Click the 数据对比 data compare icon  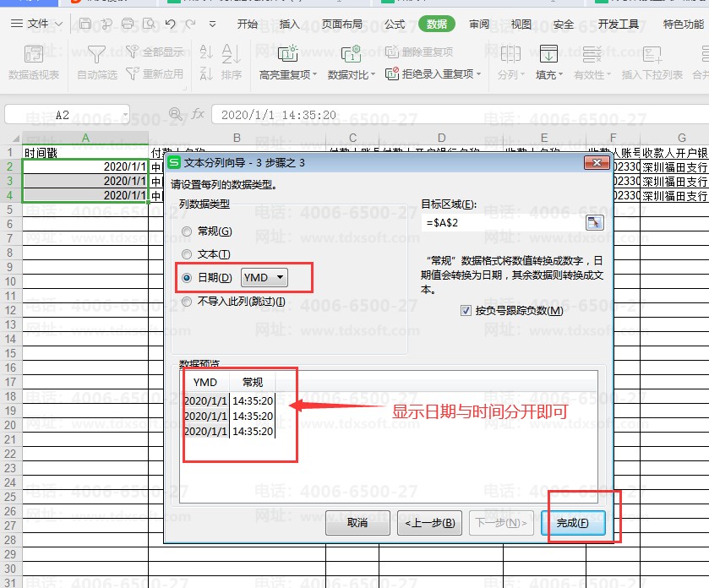[349, 55]
